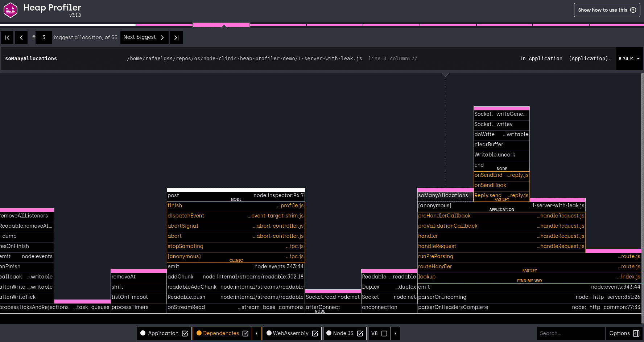Expand the Dependencies submenu chevron
Screen dimensions: 644x342
(x=256, y=333)
